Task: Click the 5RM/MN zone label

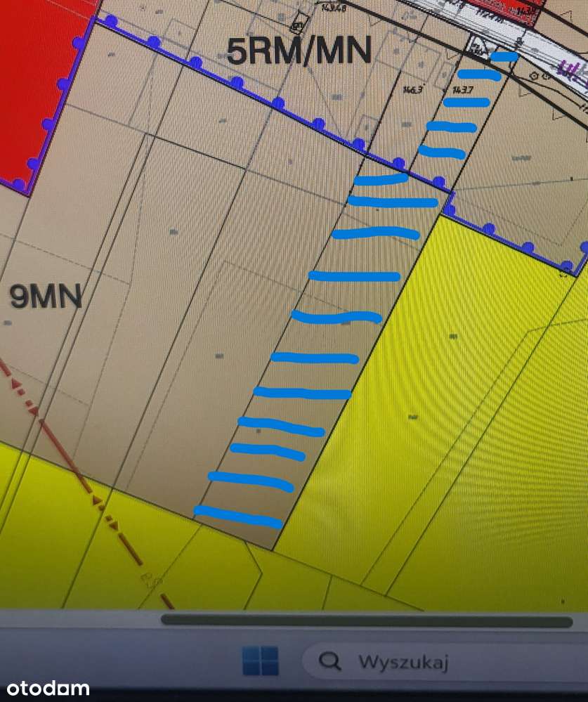Action: [x=299, y=51]
